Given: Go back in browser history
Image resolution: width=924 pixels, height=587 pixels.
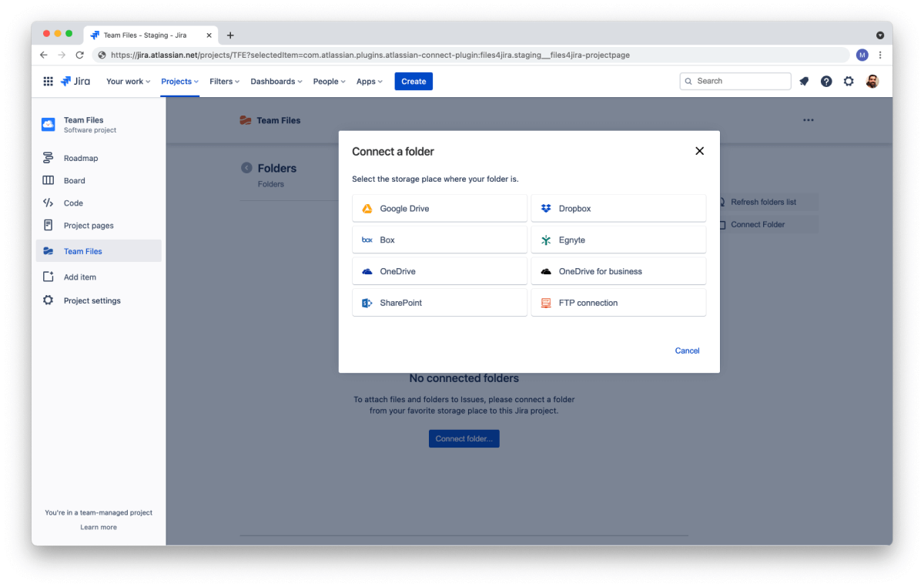Looking at the screenshot, I should [44, 55].
